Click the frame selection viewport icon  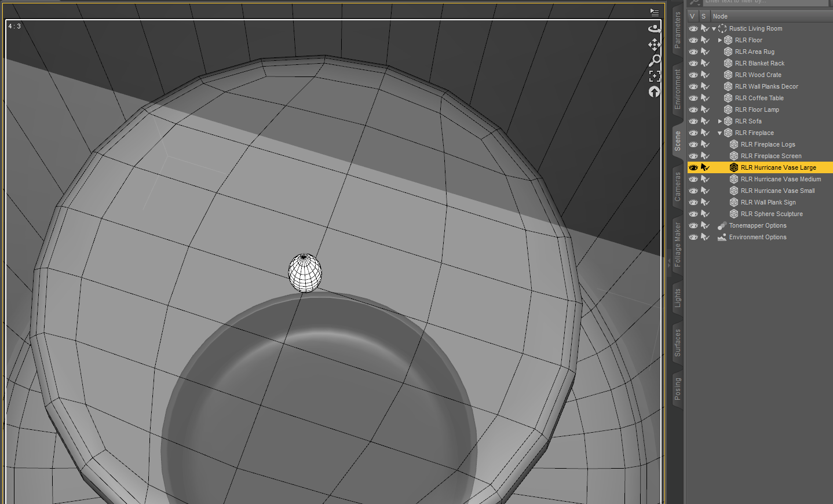click(x=654, y=76)
